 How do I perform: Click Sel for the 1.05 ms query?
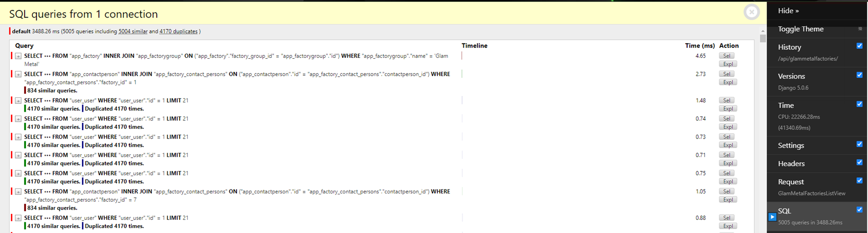tap(727, 191)
